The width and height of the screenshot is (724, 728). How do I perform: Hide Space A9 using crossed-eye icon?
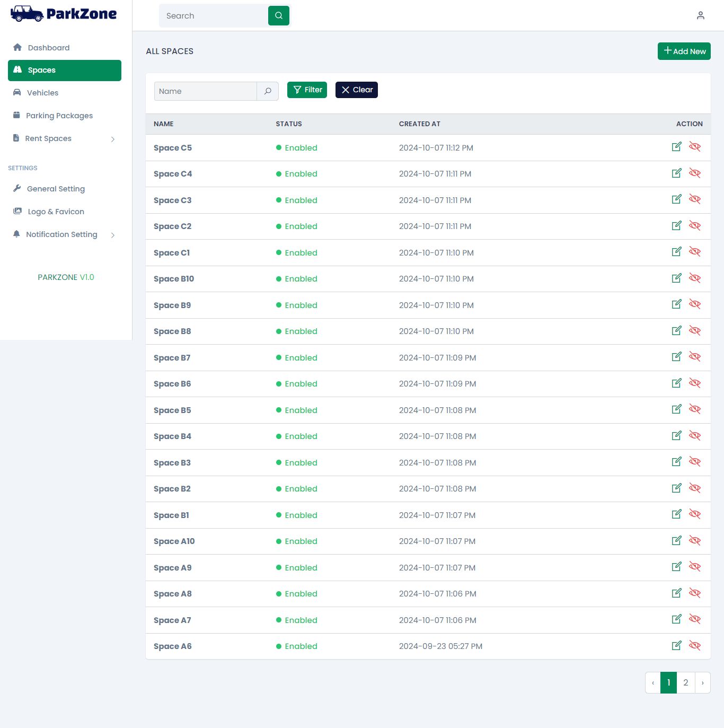coord(694,567)
